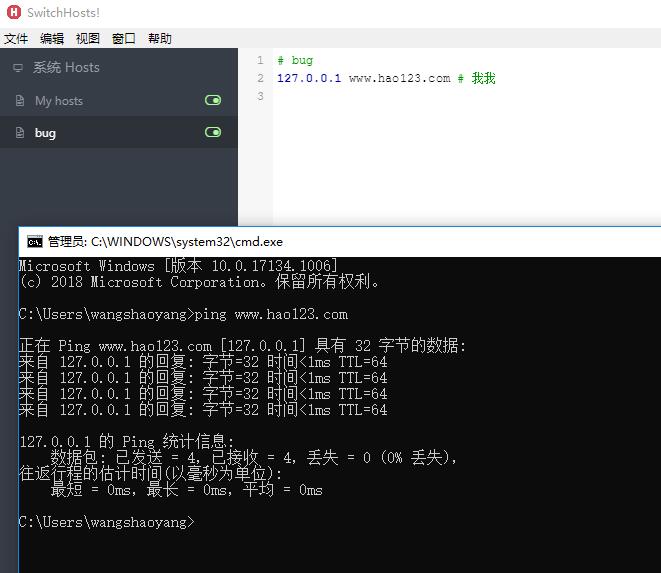
Task: Select the bug hosts entry
Action: 119,132
